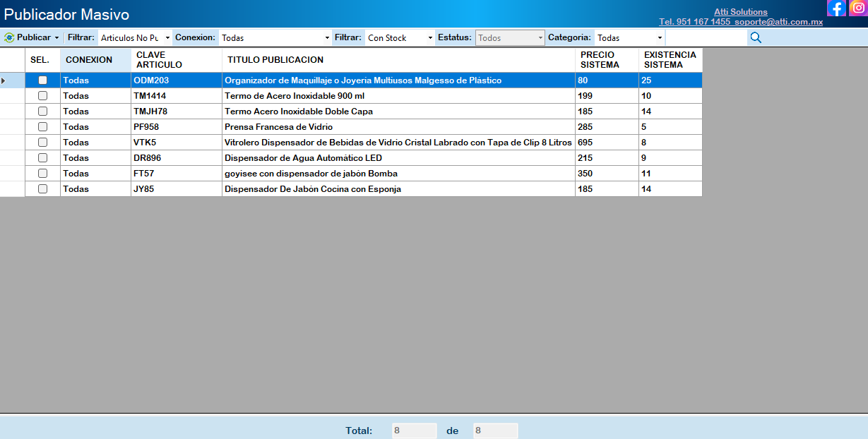The width and height of the screenshot is (868, 439).
Task: Check the box for ODM203 row
Action: (x=42, y=80)
